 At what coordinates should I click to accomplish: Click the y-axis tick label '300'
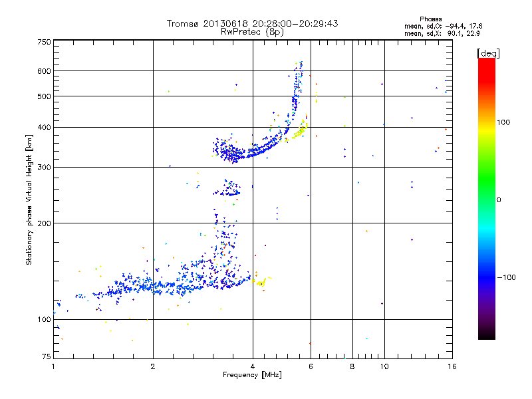[x=44, y=168]
